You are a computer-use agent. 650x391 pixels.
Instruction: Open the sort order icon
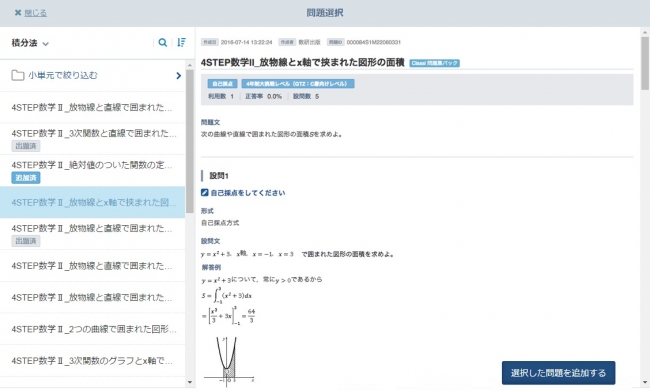pos(182,42)
